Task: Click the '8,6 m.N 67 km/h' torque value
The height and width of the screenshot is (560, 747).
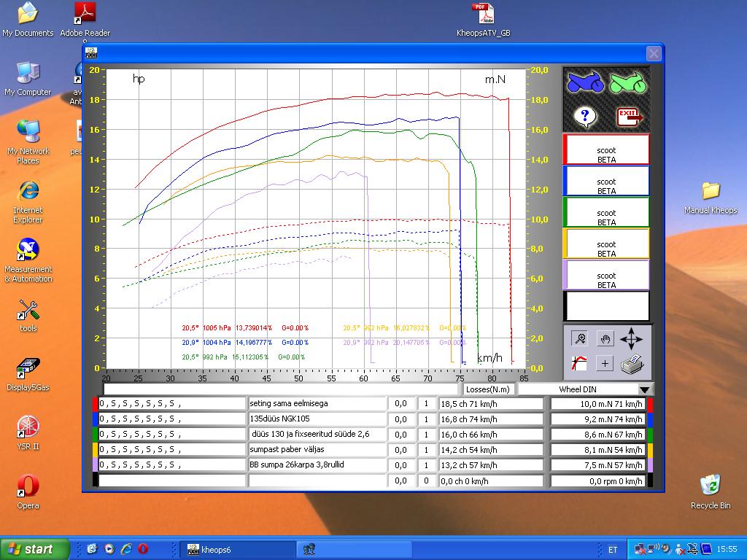Action: pos(598,435)
